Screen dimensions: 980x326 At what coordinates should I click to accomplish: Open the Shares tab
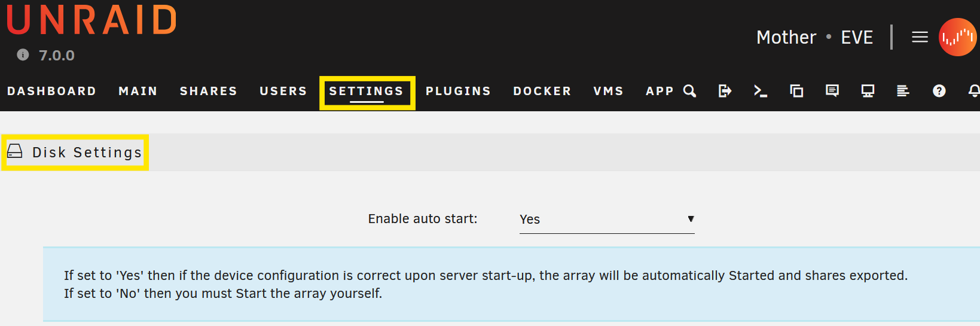[209, 91]
